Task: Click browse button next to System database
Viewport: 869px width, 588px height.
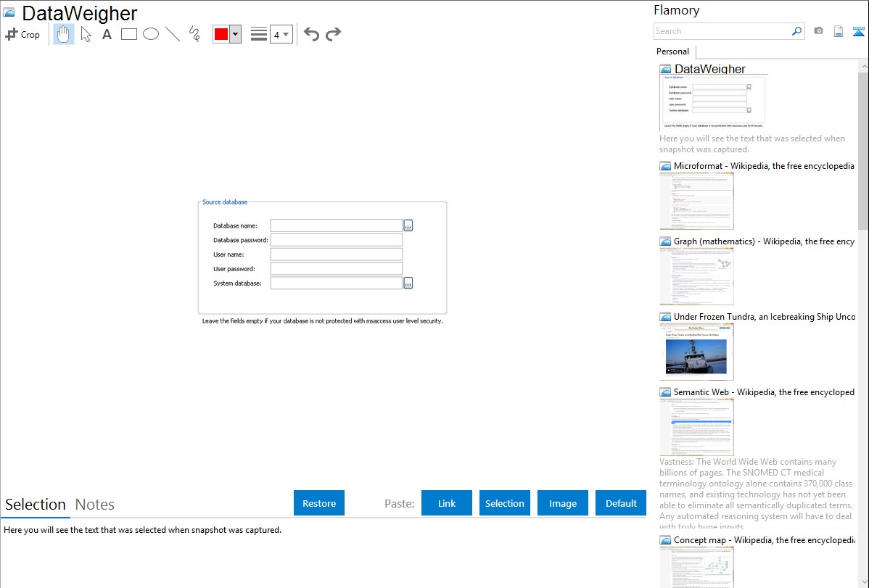Action: pos(408,283)
